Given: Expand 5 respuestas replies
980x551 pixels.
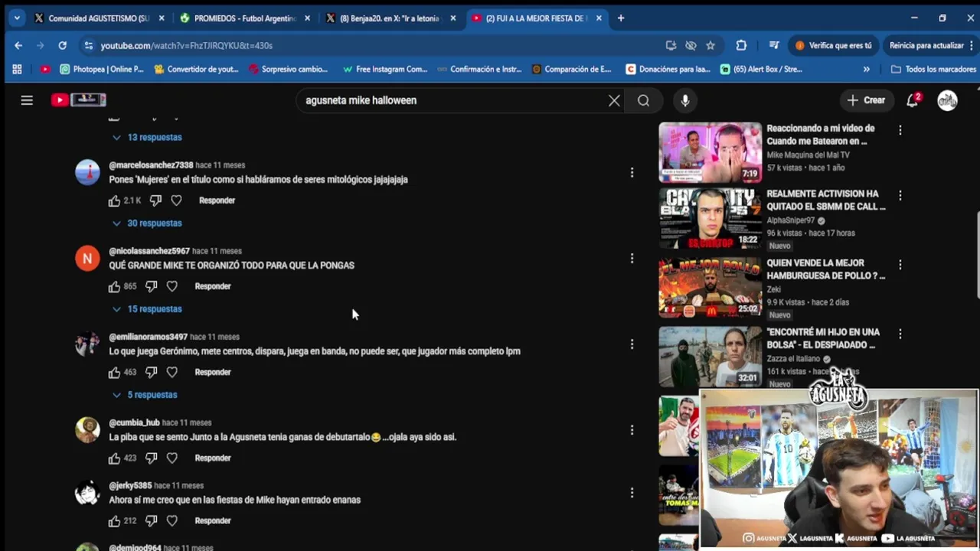Looking at the screenshot, I should tap(145, 394).
